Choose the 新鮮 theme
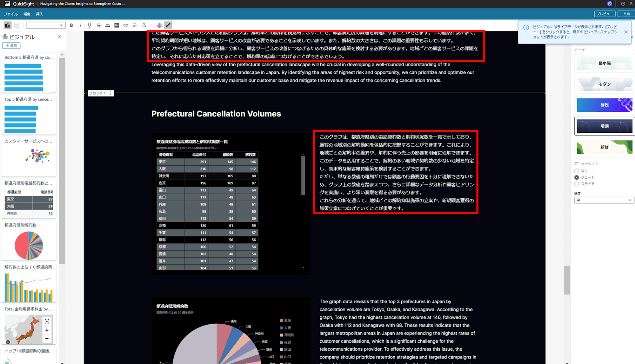 click(604, 147)
